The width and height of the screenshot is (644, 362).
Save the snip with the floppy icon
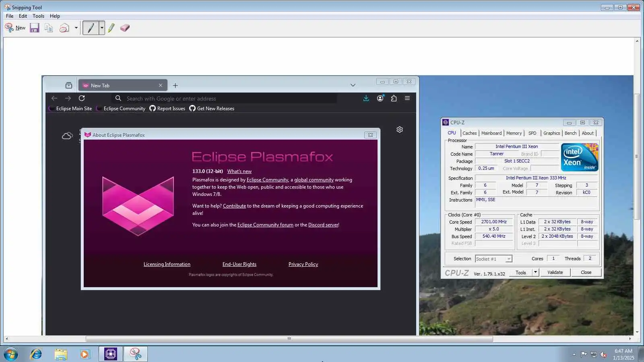pyautogui.click(x=35, y=28)
